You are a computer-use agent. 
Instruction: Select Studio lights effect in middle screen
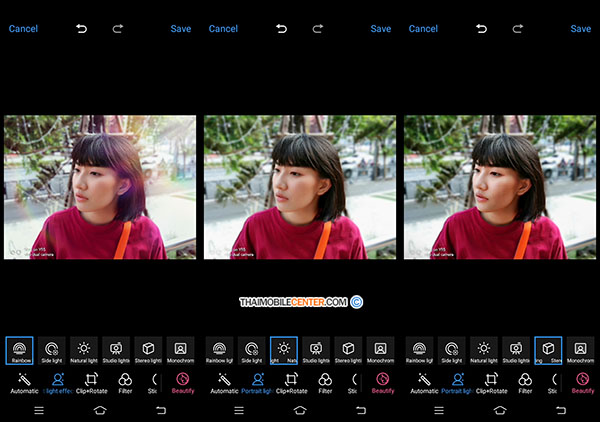point(316,349)
